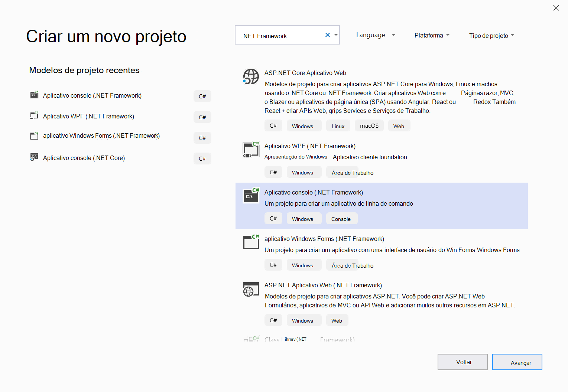Click the Web tag under ASP.NET Core

[399, 126]
